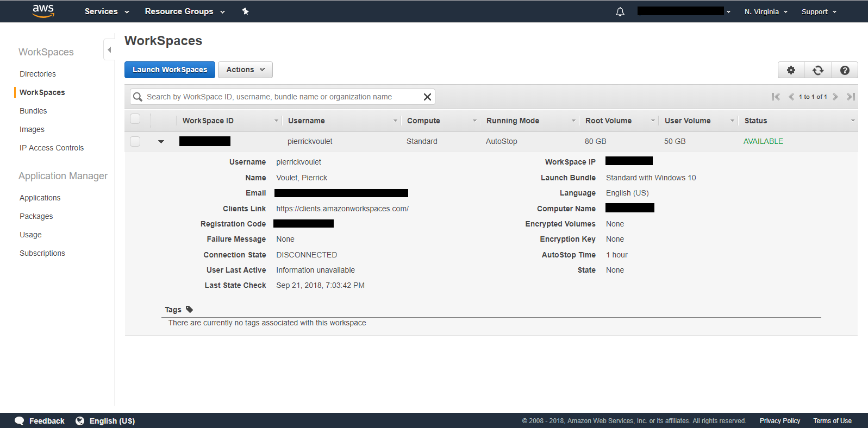The image size is (868, 428).
Task: Open Directories in the sidebar
Action: [x=38, y=74]
